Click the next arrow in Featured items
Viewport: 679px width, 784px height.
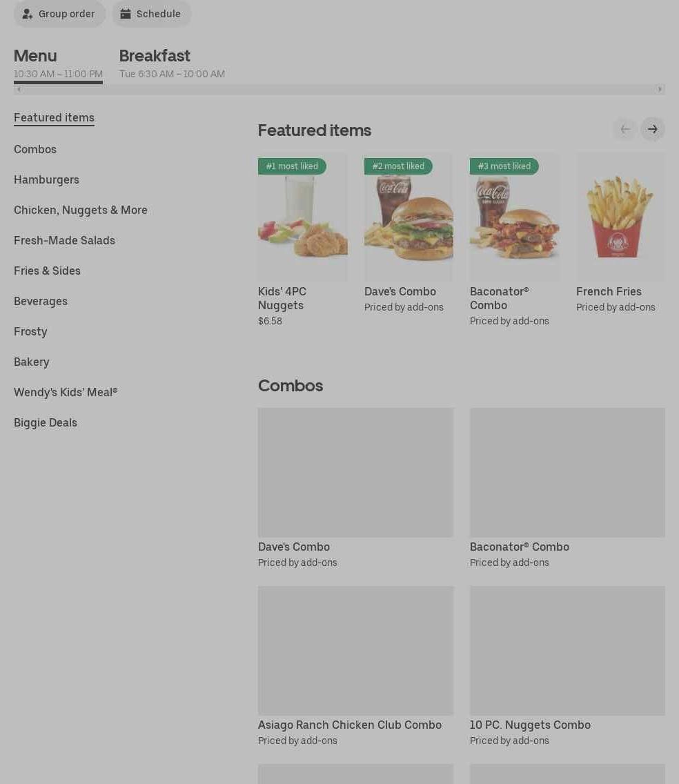[653, 130]
